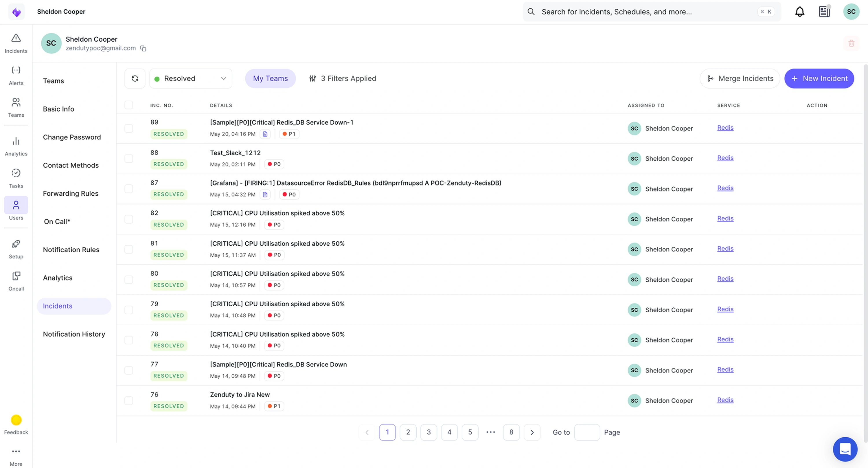Screen dimensions: 868x468
Task: Go to next page arrow in pagination
Action: (x=532, y=432)
